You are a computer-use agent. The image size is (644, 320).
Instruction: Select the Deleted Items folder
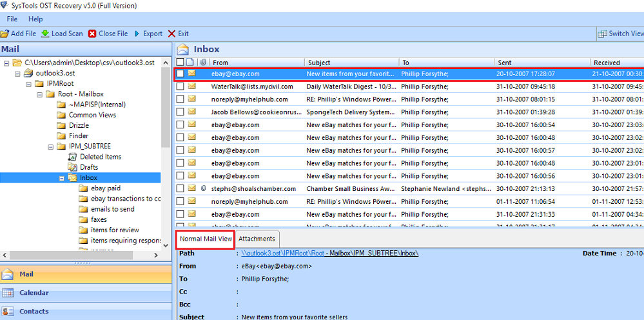[101, 157]
